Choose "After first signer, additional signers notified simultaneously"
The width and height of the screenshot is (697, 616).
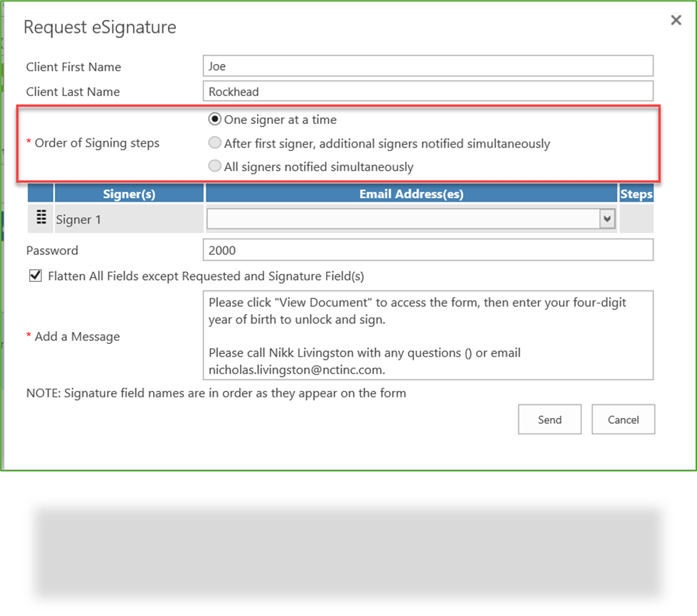coord(214,142)
